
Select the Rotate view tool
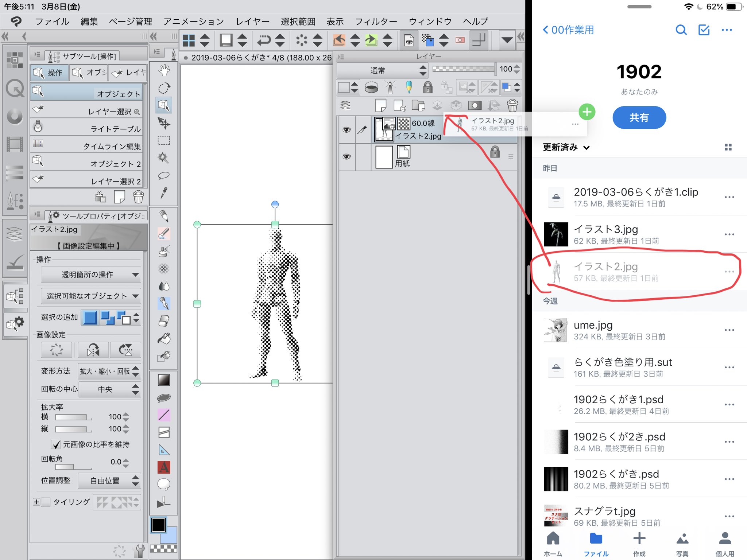tap(164, 88)
